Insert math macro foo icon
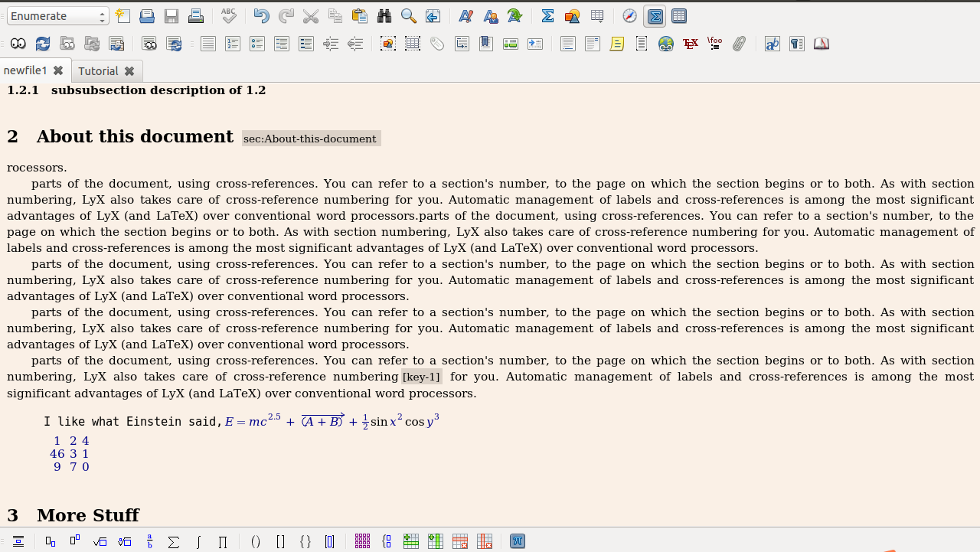 [x=715, y=44]
